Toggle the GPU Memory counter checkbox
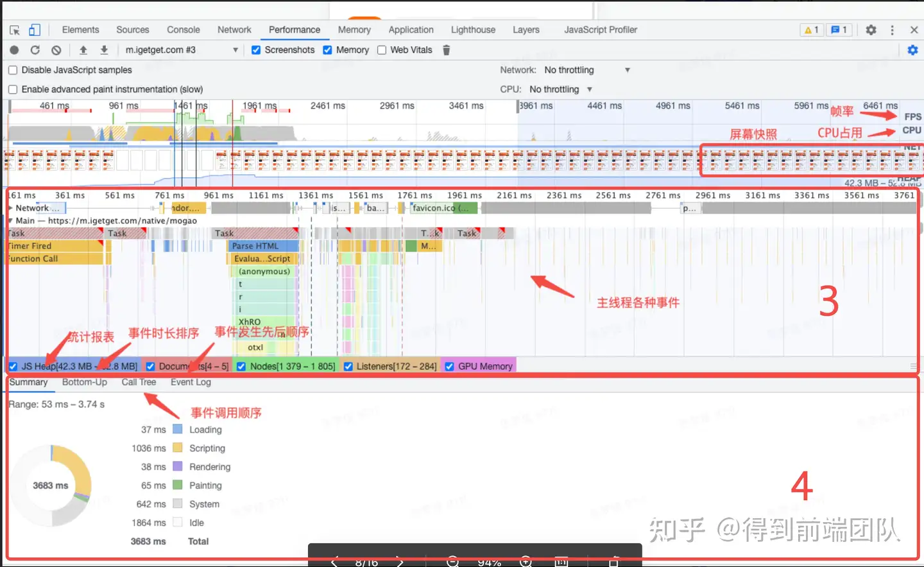The width and height of the screenshot is (924, 567). point(449,366)
